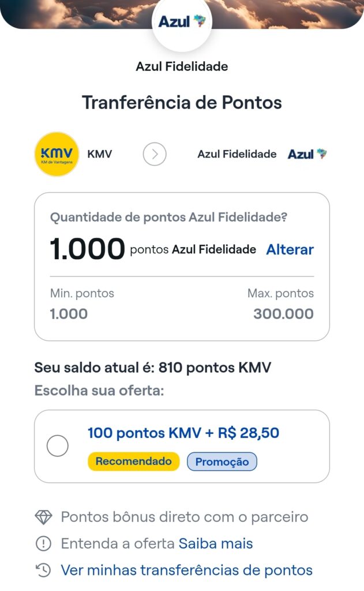The width and height of the screenshot is (364, 591).
Task: Click the history clock icon
Action: pos(43,570)
